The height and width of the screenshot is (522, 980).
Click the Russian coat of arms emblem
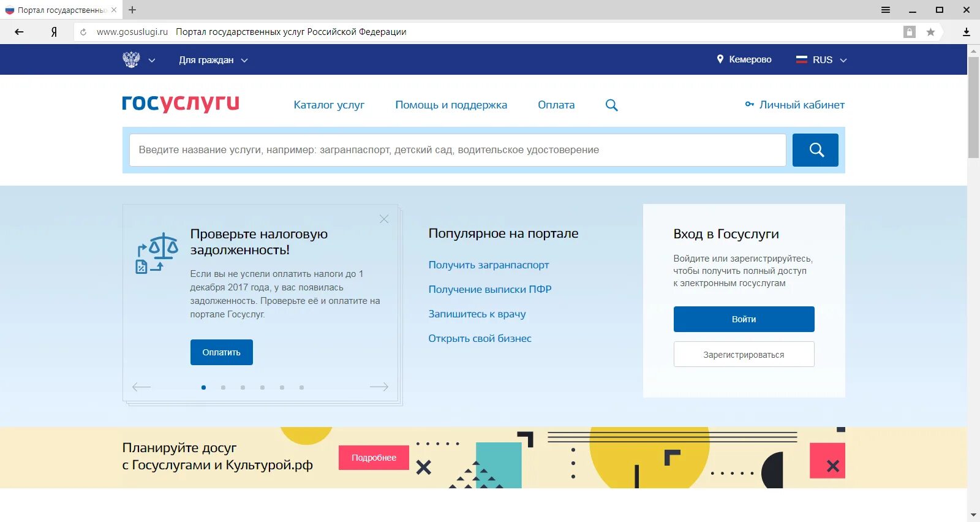[131, 59]
